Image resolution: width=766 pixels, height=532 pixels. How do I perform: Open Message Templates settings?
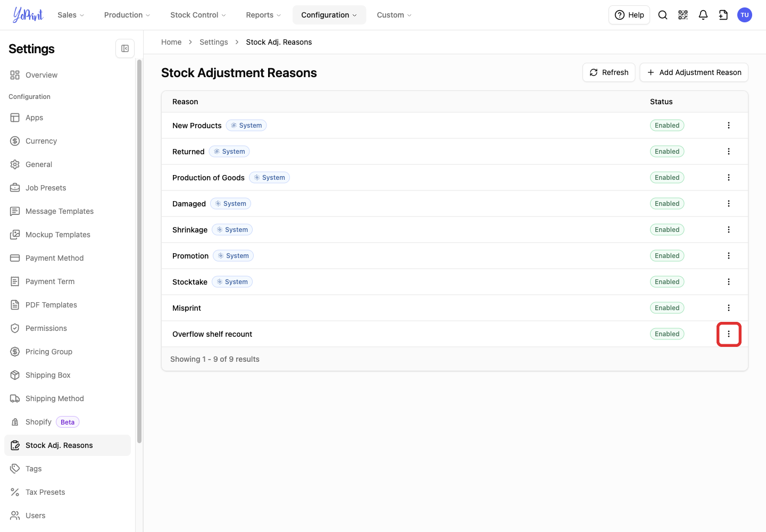pyautogui.click(x=68, y=211)
